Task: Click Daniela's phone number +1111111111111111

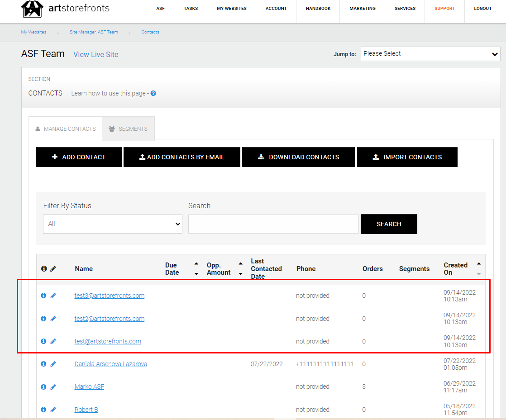Action: pos(325,364)
